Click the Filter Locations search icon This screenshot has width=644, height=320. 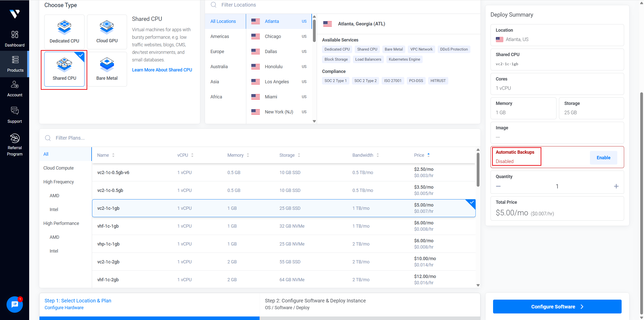click(214, 5)
